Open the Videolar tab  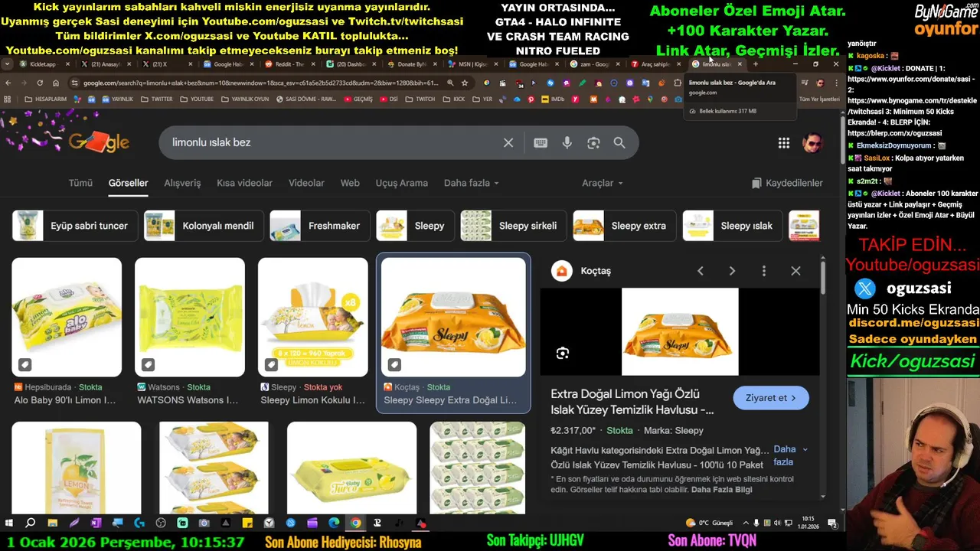tap(306, 183)
